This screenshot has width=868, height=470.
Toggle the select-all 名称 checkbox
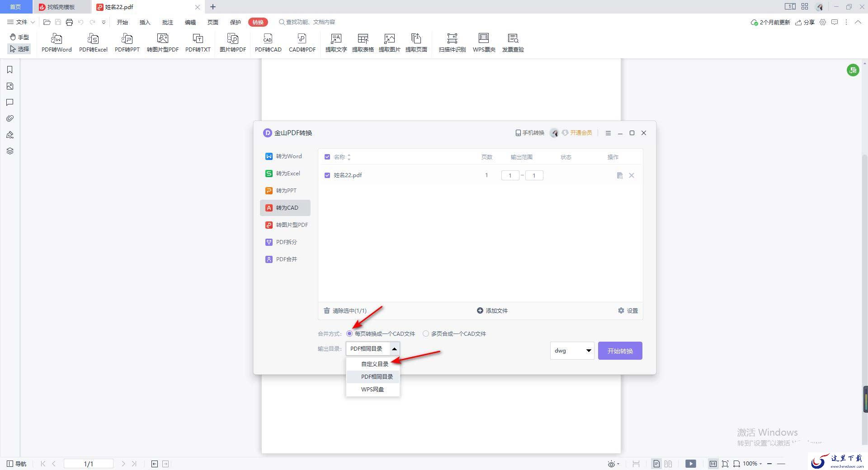(x=327, y=157)
